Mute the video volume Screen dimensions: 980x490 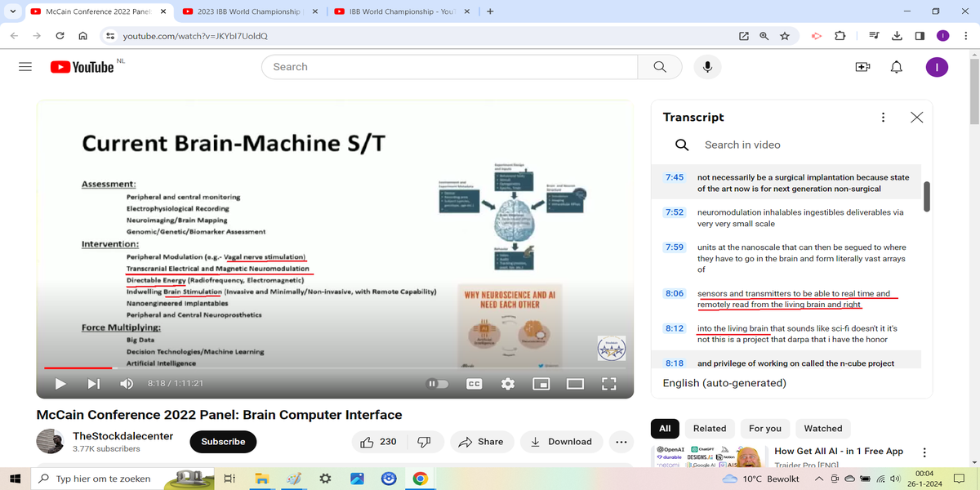click(127, 384)
